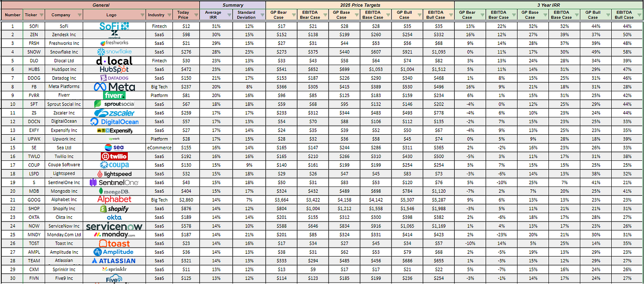
Task: Select the Summary group header cell
Action: [x=233, y=5]
